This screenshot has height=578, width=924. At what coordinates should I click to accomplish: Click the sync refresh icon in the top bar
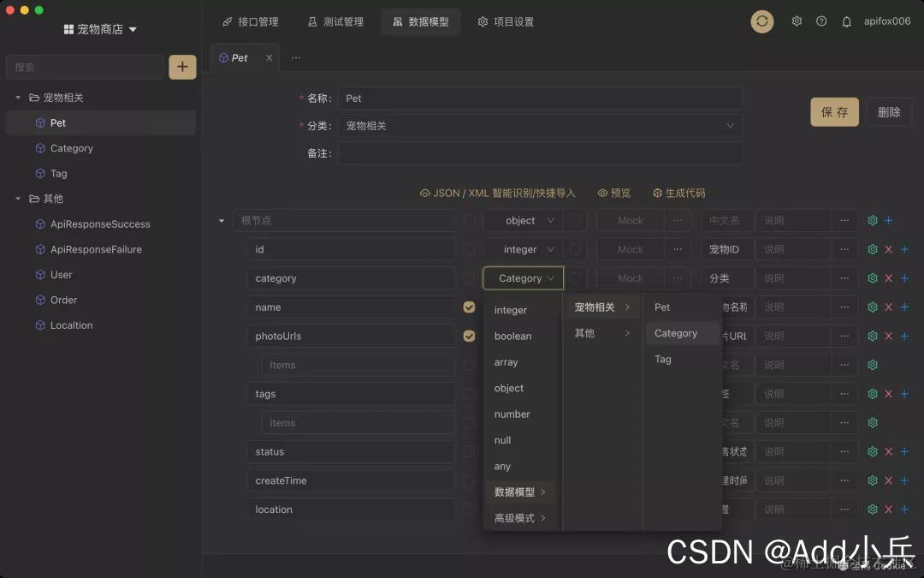[762, 21]
